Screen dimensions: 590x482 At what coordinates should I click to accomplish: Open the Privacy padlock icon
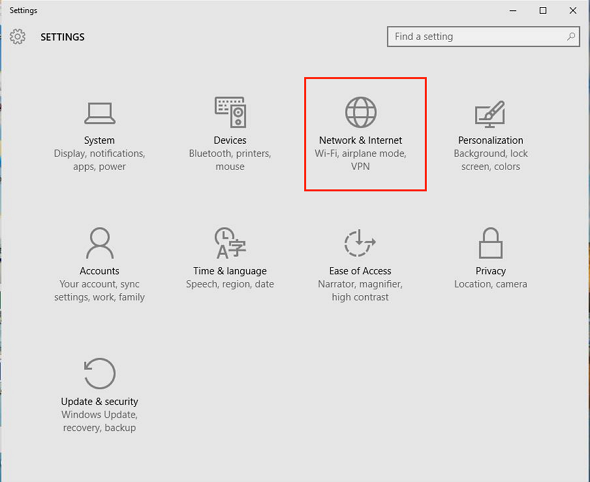tap(491, 243)
